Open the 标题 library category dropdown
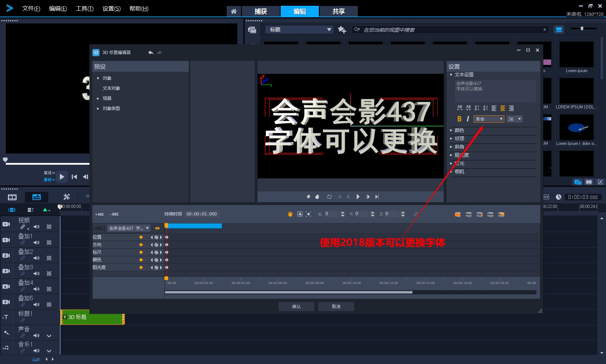The width and height of the screenshot is (606, 364). (x=299, y=30)
